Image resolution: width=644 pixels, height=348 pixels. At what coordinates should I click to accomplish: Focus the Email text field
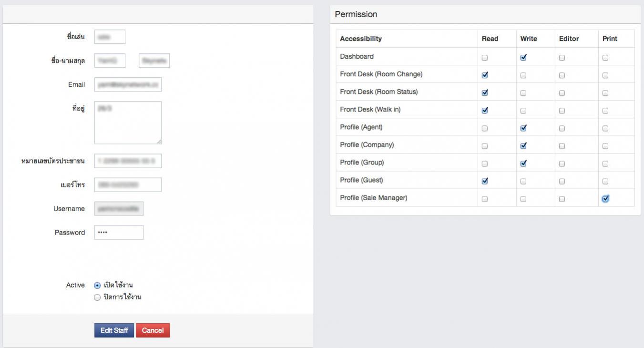tap(128, 84)
